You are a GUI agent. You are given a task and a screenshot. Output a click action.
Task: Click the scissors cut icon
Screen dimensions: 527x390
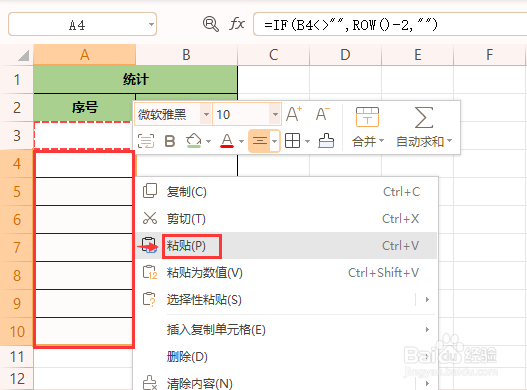click(x=150, y=218)
